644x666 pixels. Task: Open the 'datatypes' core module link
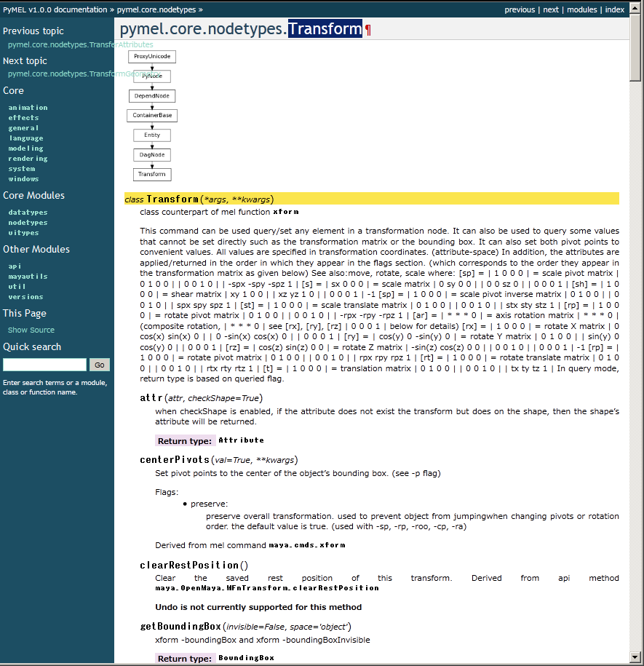click(x=28, y=212)
